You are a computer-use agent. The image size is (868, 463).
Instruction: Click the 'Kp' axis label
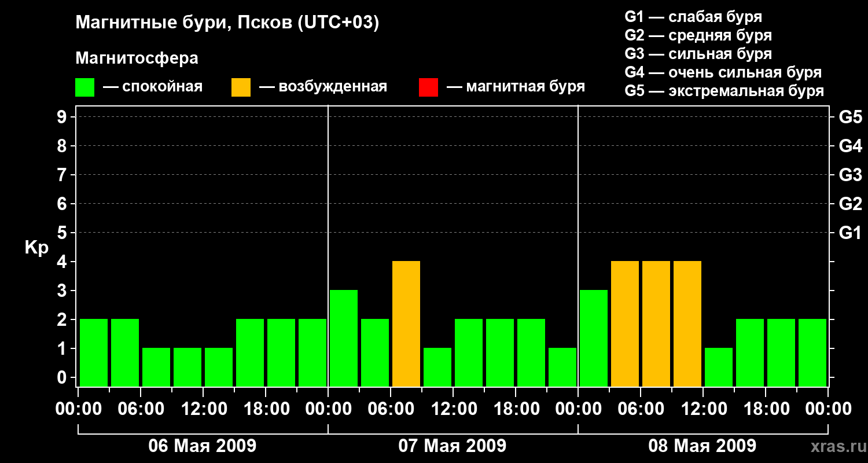pos(36,248)
